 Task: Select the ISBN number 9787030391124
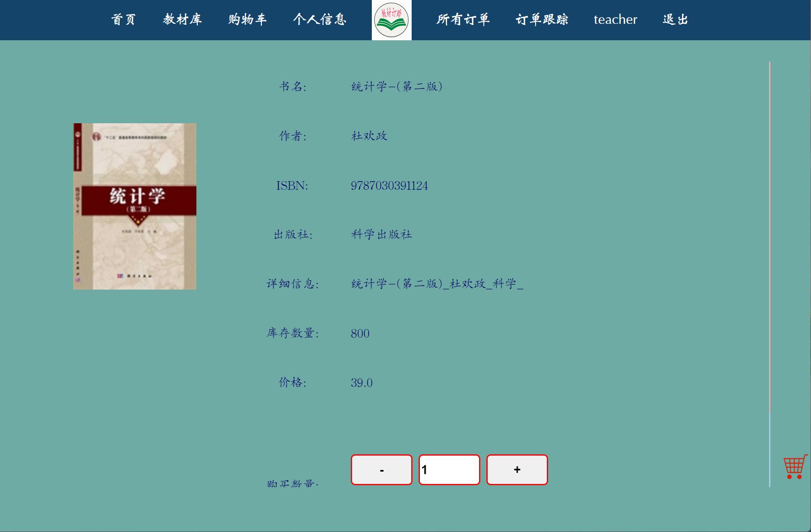click(389, 185)
